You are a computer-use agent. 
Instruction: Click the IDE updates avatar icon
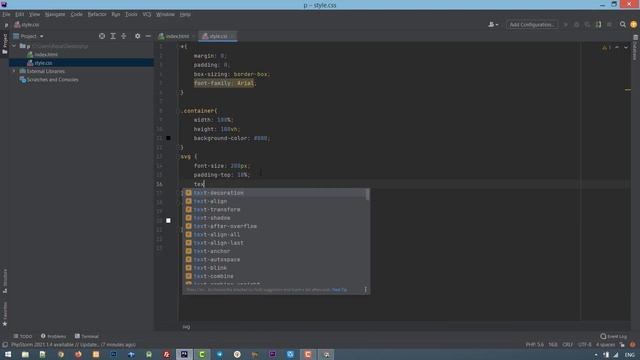coord(633,24)
